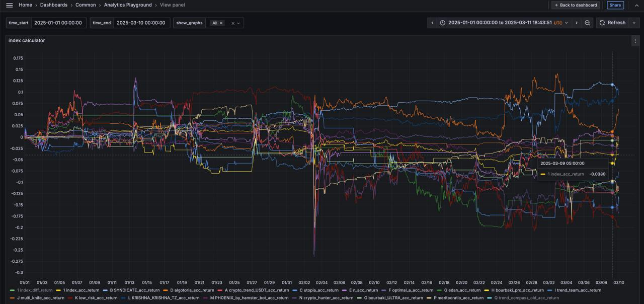Image resolution: width=644 pixels, height=304 pixels.
Task: Remove the 'All' tag in show_graphs
Action: tap(221, 23)
